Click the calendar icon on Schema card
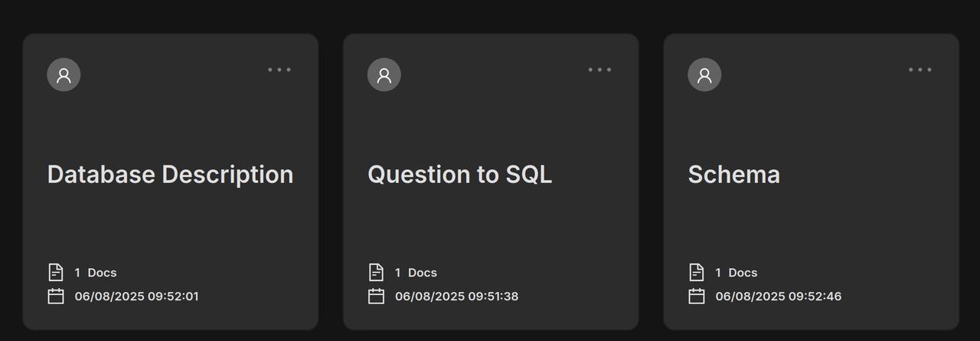 (696, 296)
